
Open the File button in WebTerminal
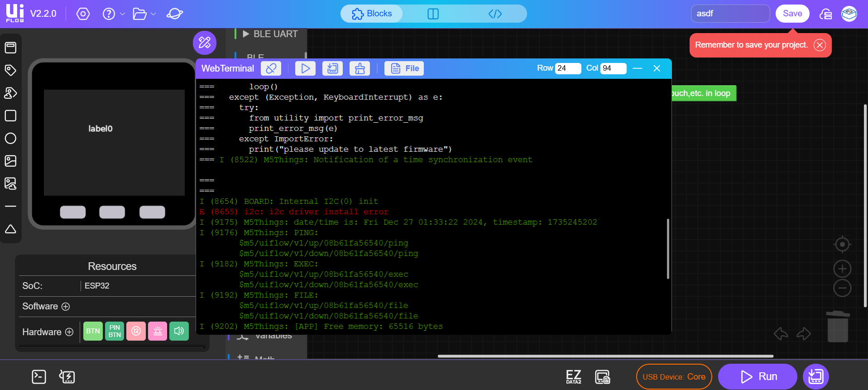coord(404,68)
